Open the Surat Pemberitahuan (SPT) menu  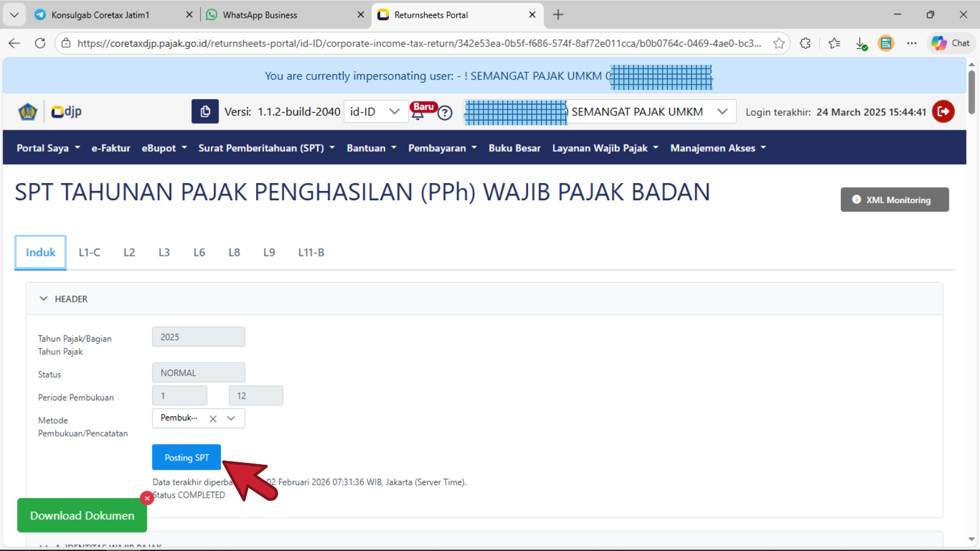click(266, 148)
